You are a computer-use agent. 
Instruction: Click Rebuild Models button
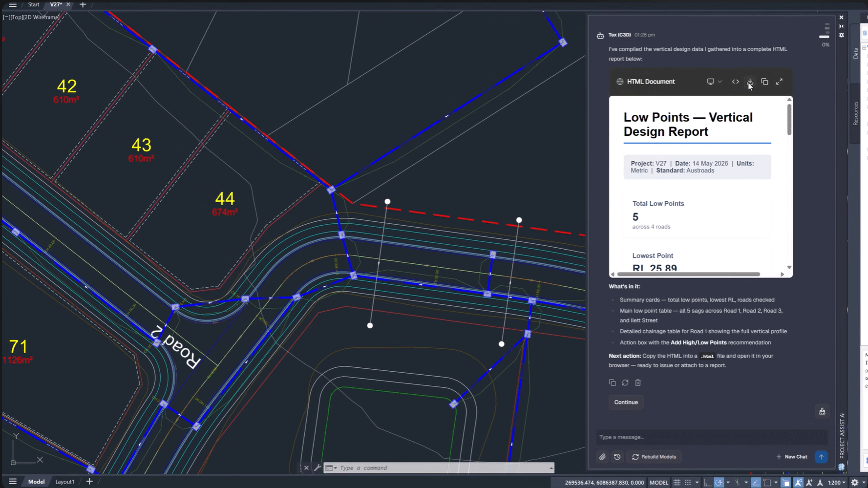coord(654,457)
